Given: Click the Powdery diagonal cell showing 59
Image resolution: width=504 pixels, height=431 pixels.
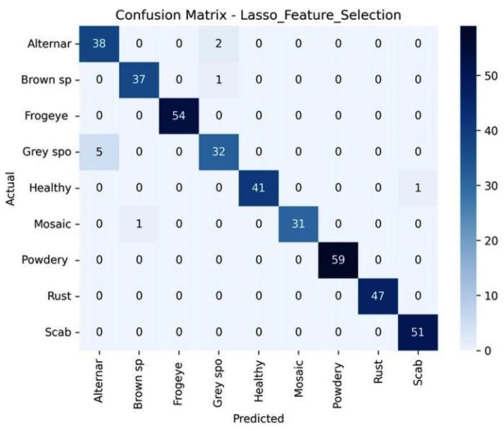Looking at the screenshot, I should [338, 260].
